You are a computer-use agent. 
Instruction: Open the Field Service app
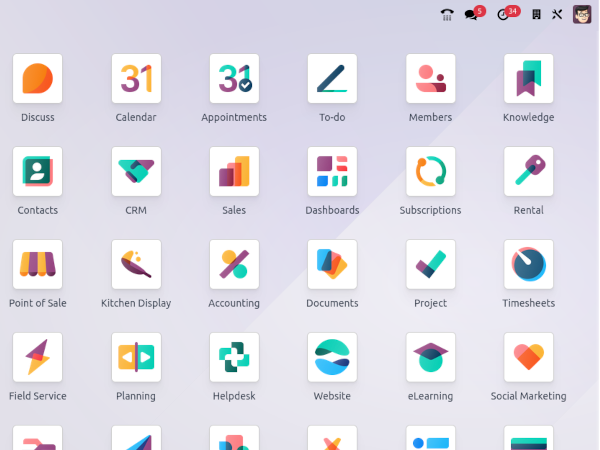38,357
